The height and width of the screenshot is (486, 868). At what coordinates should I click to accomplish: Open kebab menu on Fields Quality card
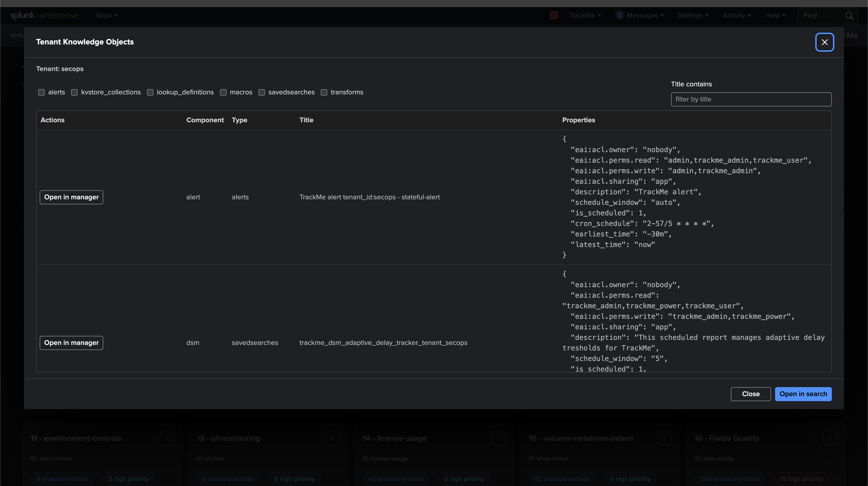(x=830, y=438)
